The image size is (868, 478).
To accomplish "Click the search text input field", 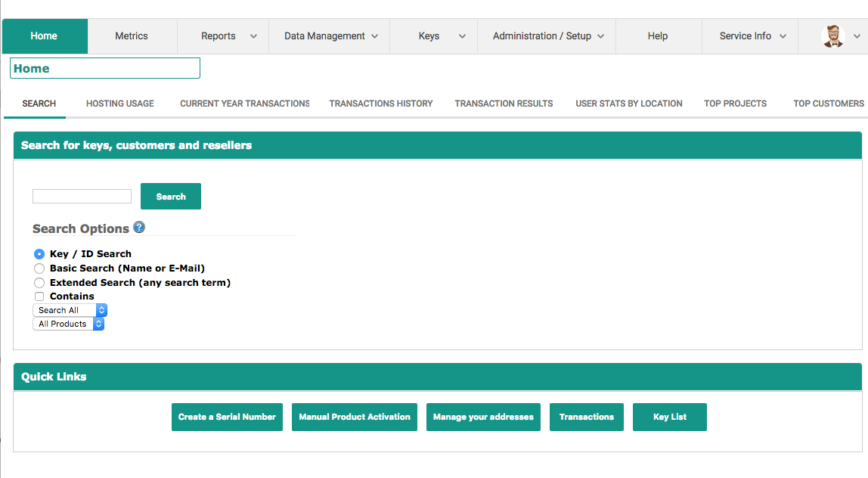I will coord(82,197).
